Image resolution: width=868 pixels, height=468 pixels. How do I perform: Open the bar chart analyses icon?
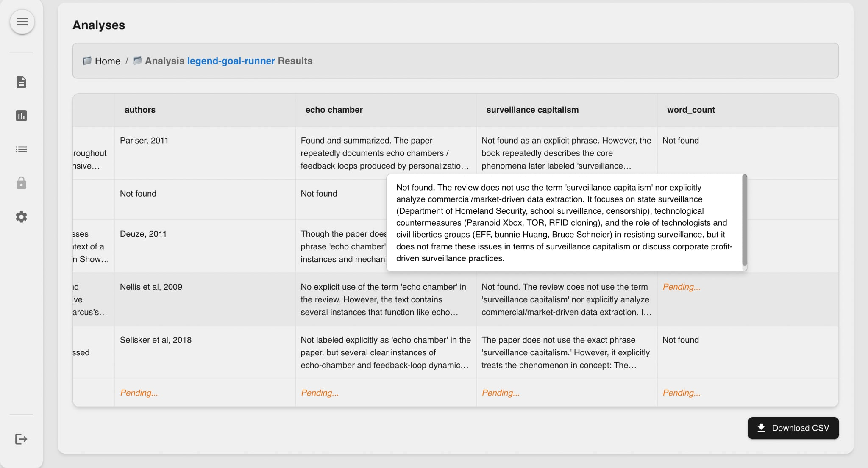click(21, 116)
